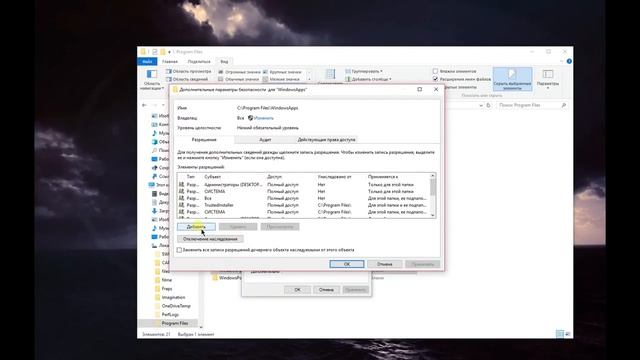The width and height of the screenshot is (640, 360).
Task: Open Добавить столбцы dropdown in ribbon
Action: (368, 79)
